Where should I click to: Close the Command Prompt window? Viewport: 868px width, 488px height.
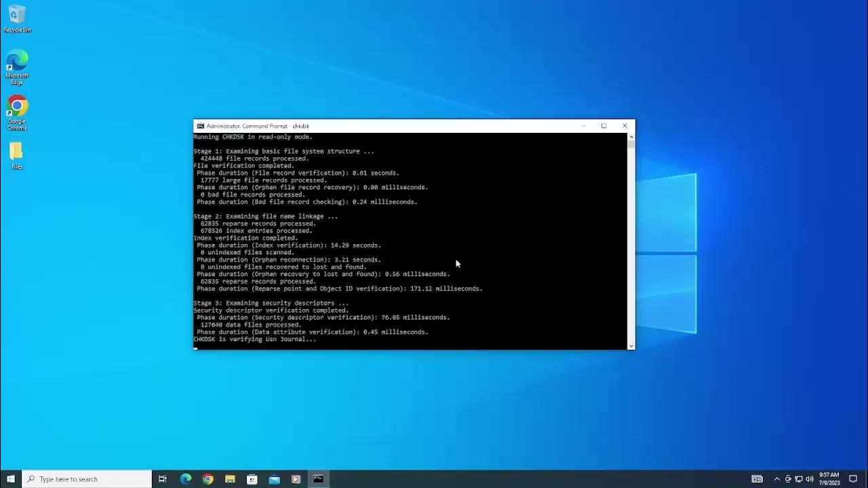625,126
